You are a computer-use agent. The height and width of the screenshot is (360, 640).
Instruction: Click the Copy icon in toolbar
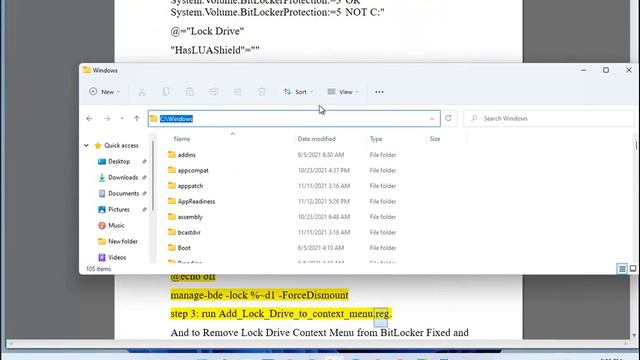click(x=166, y=92)
